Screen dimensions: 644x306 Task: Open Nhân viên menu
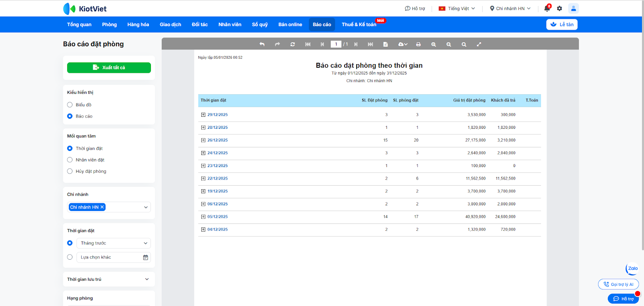pos(230,25)
